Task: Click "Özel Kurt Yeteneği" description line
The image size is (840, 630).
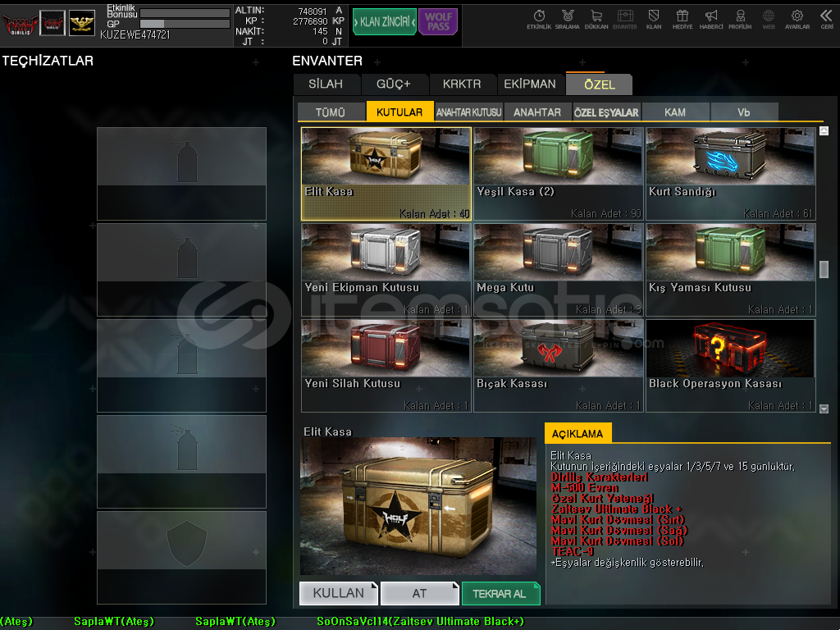Action: click(x=603, y=498)
